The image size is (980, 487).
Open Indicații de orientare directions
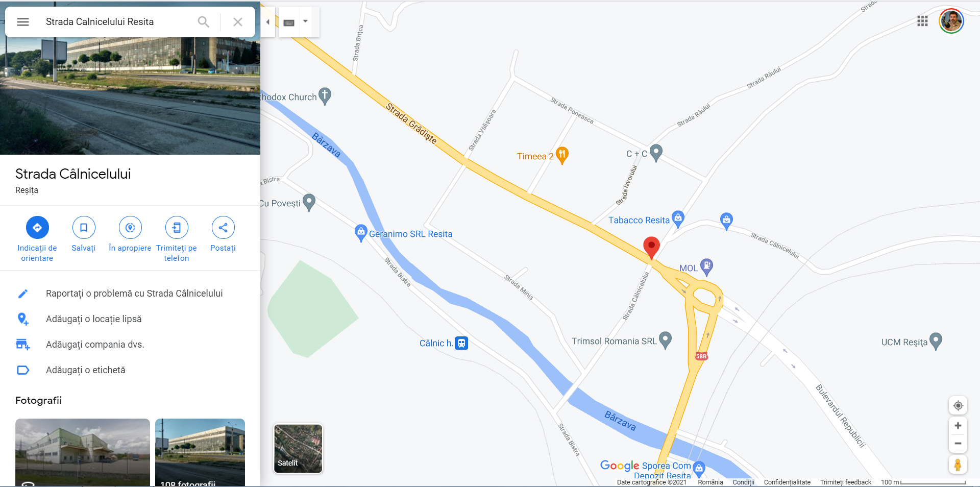point(37,239)
